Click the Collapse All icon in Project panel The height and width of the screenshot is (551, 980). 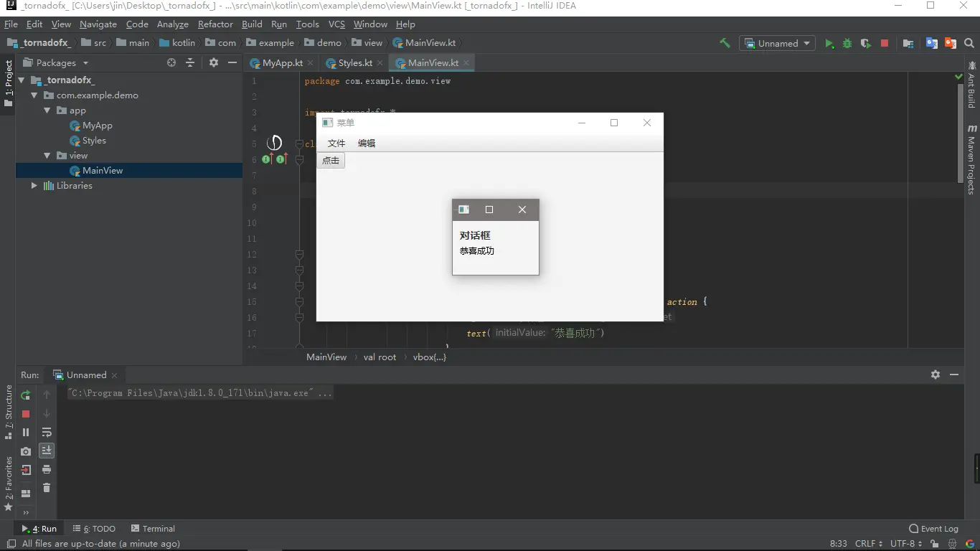(x=190, y=62)
